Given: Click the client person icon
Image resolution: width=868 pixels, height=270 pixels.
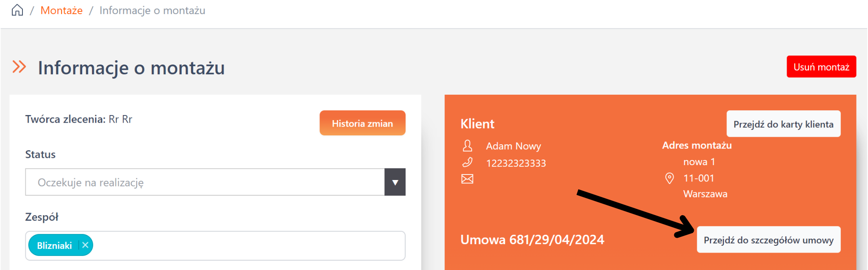Looking at the screenshot, I should tap(467, 146).
